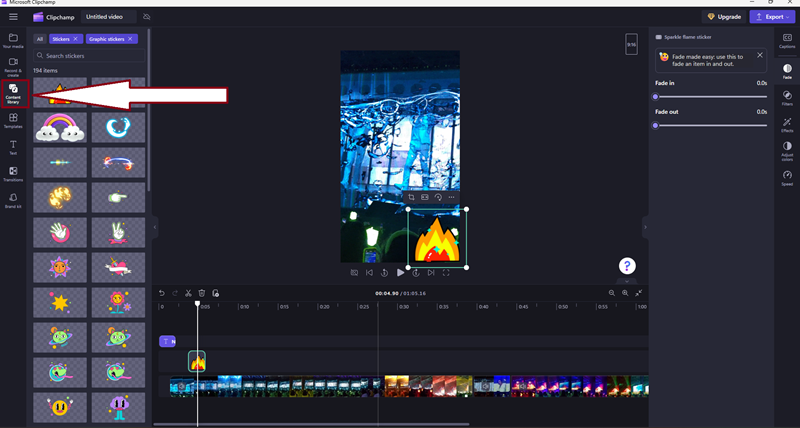Click the Upgrade button

724,17
